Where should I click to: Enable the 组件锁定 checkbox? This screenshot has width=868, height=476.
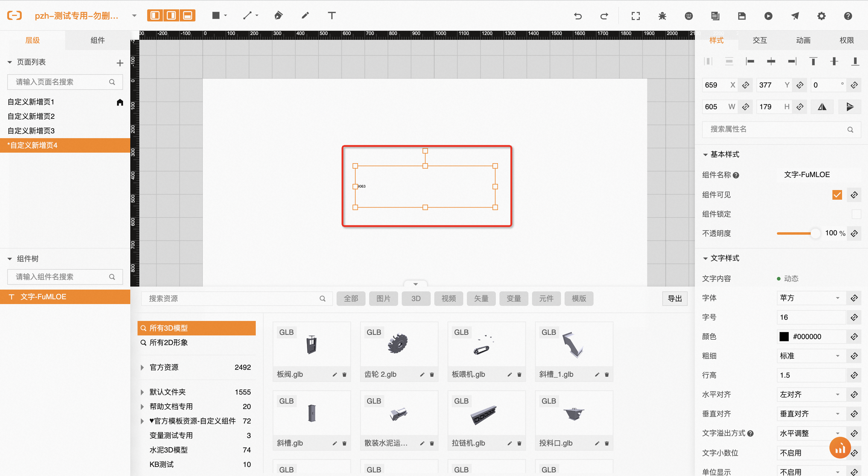(856, 214)
